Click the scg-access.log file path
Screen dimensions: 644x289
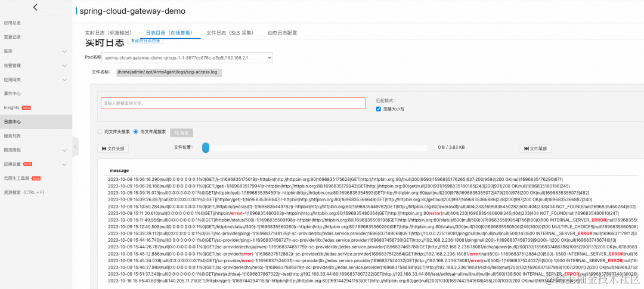click(x=169, y=73)
